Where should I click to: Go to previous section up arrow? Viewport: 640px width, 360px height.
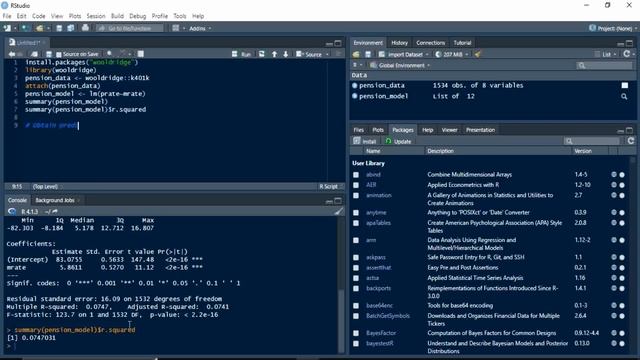[x=274, y=54]
